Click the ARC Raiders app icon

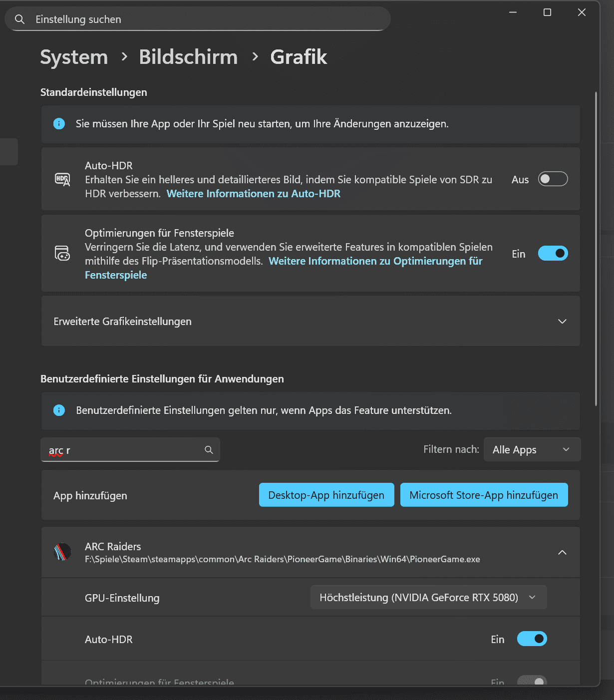[62, 552]
